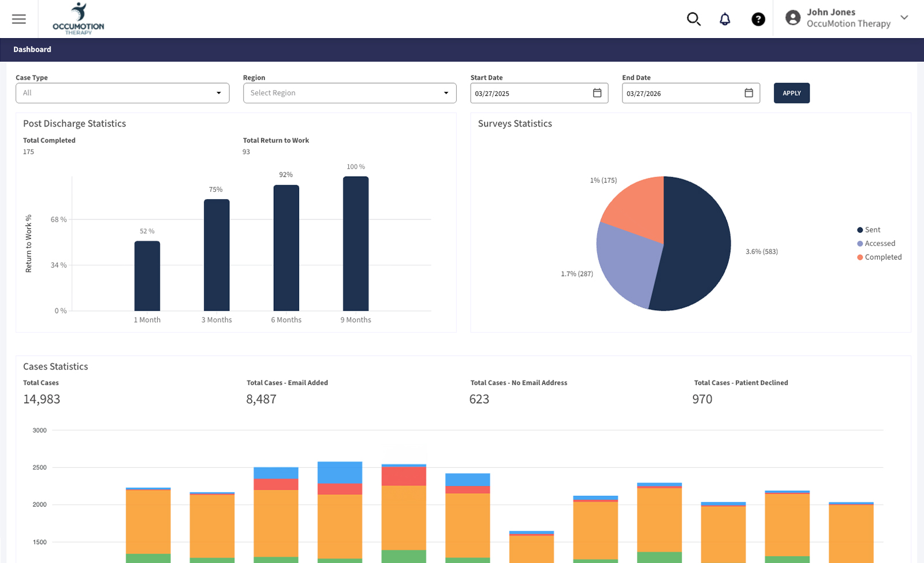
Task: Click the 9 Months bar in Return to Work chart
Action: coord(355,243)
